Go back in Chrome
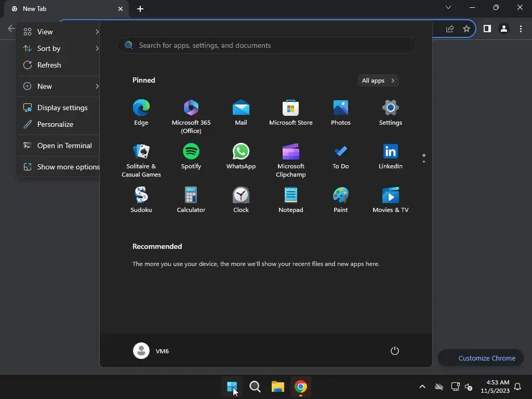Screen dimensions: 532x399 pos(11,29)
